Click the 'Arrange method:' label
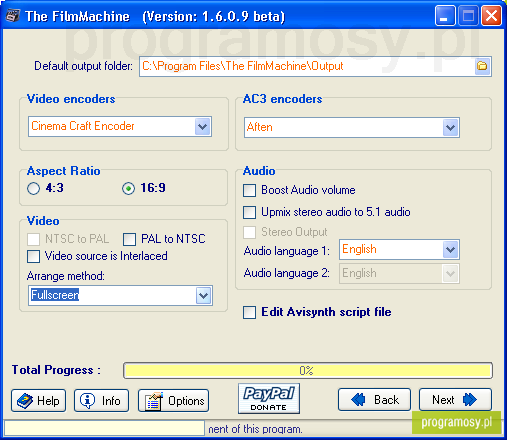This screenshot has height=440, width=507. click(65, 276)
